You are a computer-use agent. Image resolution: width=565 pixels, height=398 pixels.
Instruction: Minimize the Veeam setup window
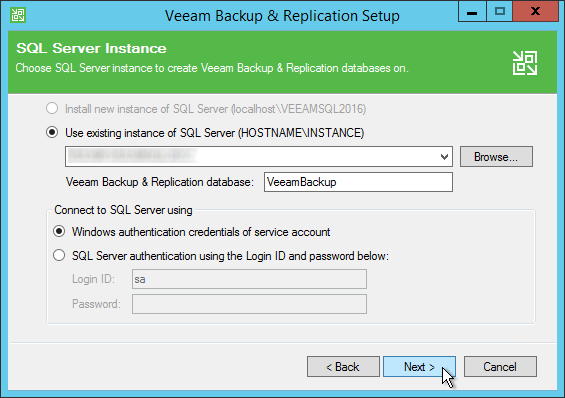(x=472, y=12)
